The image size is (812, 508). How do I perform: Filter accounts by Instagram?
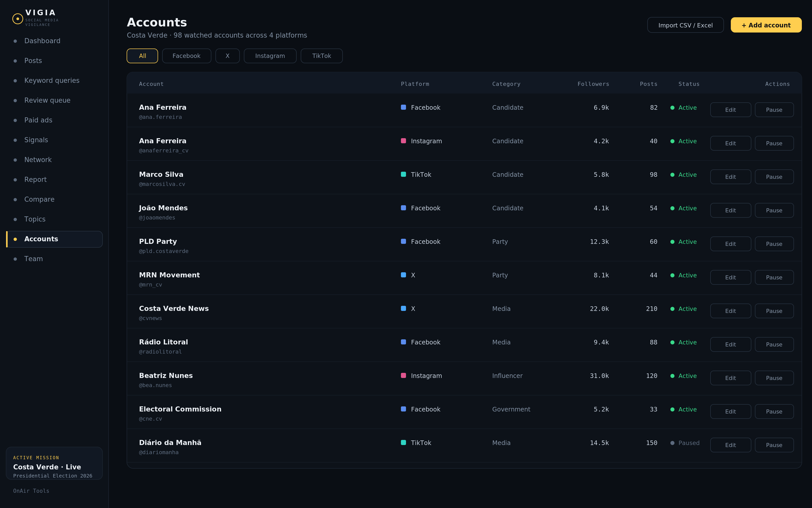point(270,56)
